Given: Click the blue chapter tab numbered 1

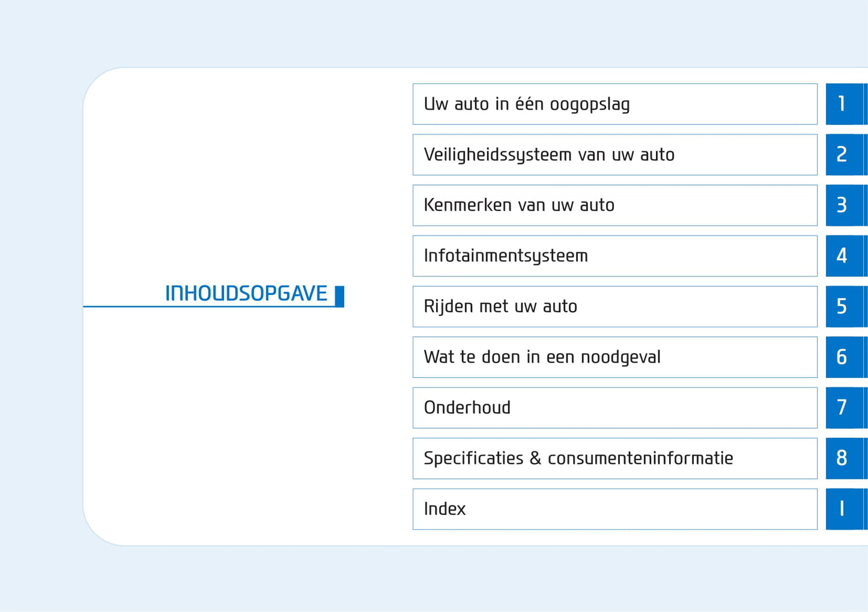Looking at the screenshot, I should pos(844,105).
